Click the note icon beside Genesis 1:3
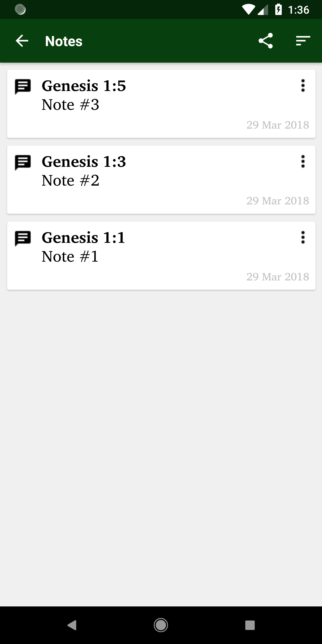Viewport: 322px width, 644px height. click(x=23, y=163)
